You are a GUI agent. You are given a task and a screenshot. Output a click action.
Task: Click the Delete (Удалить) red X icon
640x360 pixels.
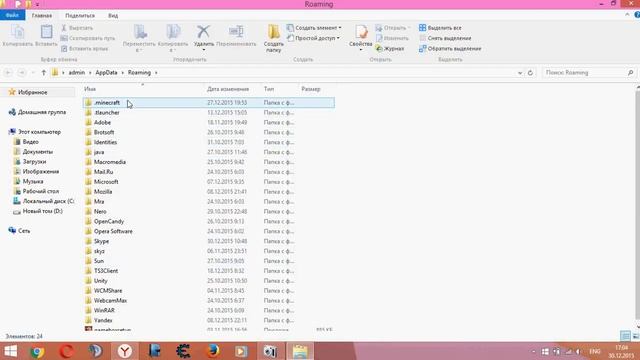(203, 31)
